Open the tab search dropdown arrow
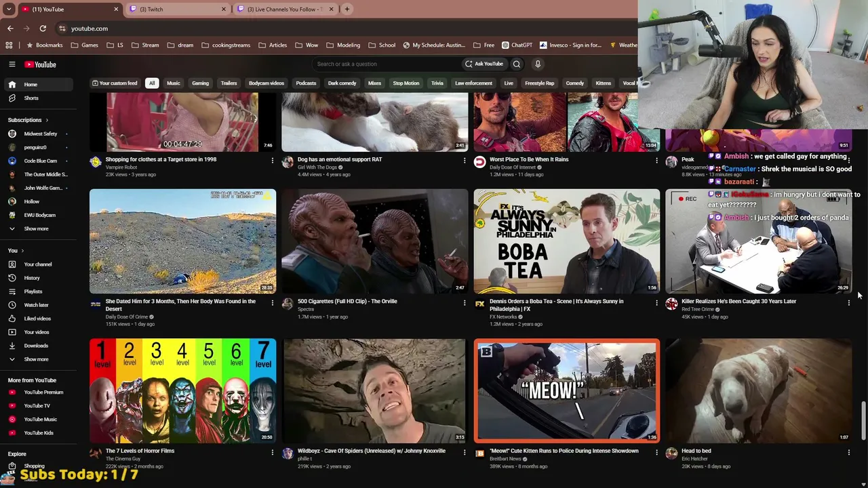This screenshot has height=488, width=868. (x=9, y=9)
